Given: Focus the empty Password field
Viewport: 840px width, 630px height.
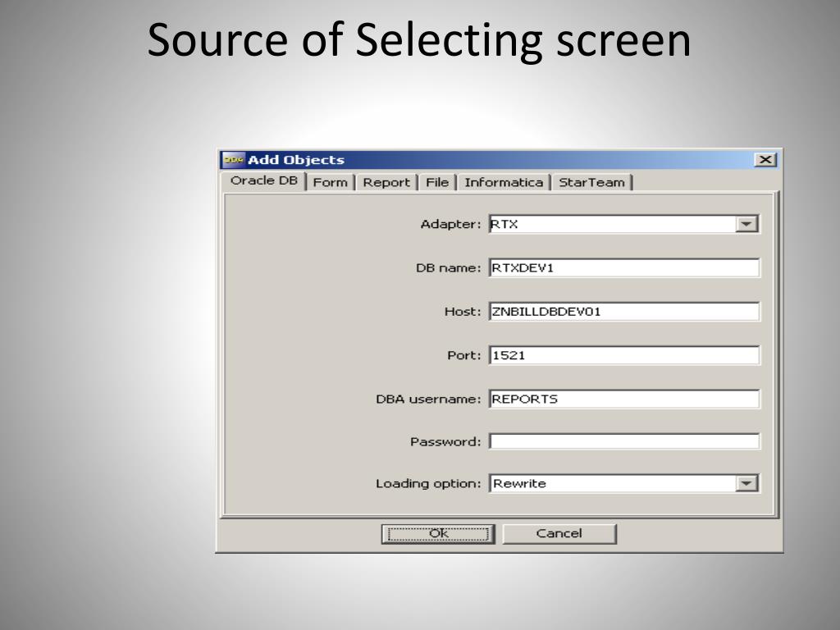Looking at the screenshot, I should (x=623, y=441).
